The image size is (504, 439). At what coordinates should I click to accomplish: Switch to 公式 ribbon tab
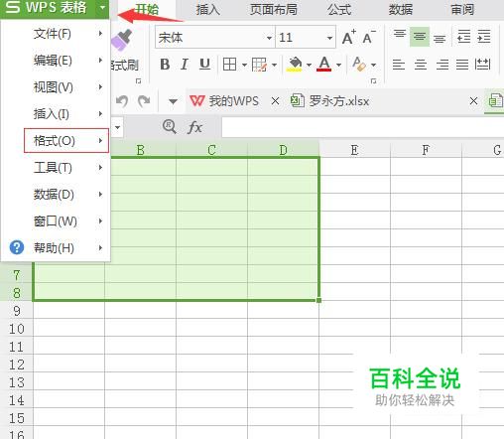pos(339,9)
